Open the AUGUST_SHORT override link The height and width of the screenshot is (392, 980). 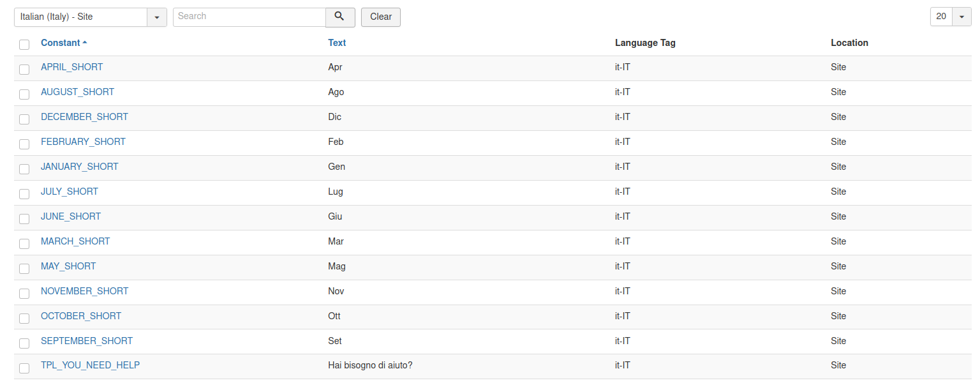pyautogui.click(x=77, y=92)
